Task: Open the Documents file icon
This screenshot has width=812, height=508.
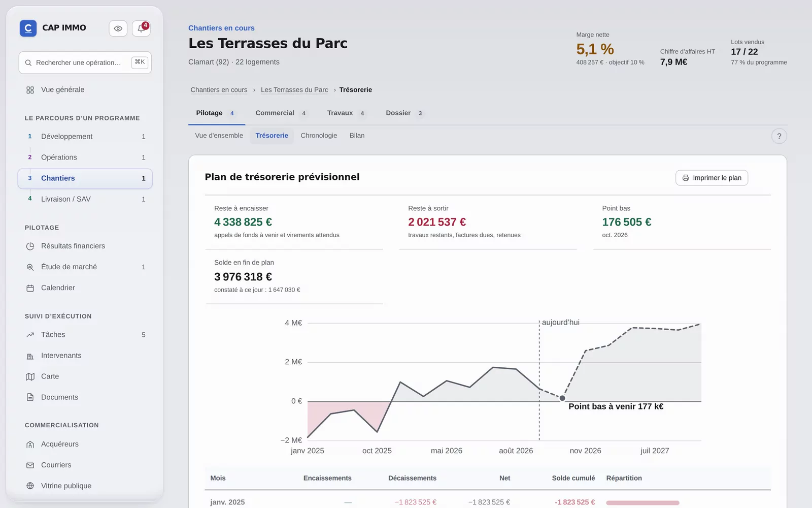Action: [30, 397]
